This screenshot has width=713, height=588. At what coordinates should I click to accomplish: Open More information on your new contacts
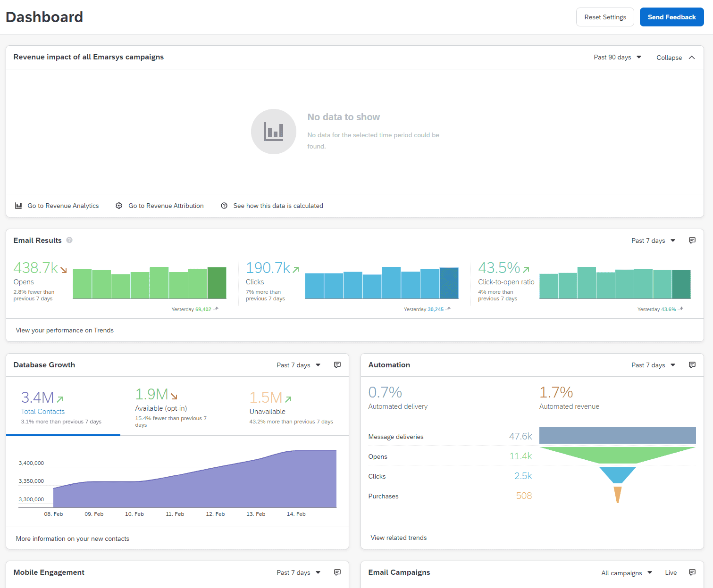(x=72, y=538)
